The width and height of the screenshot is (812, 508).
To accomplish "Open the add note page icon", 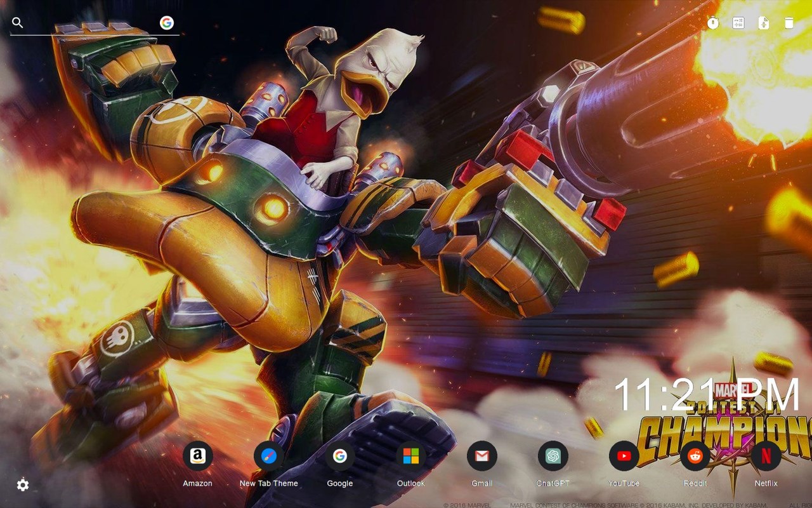I will [x=764, y=23].
